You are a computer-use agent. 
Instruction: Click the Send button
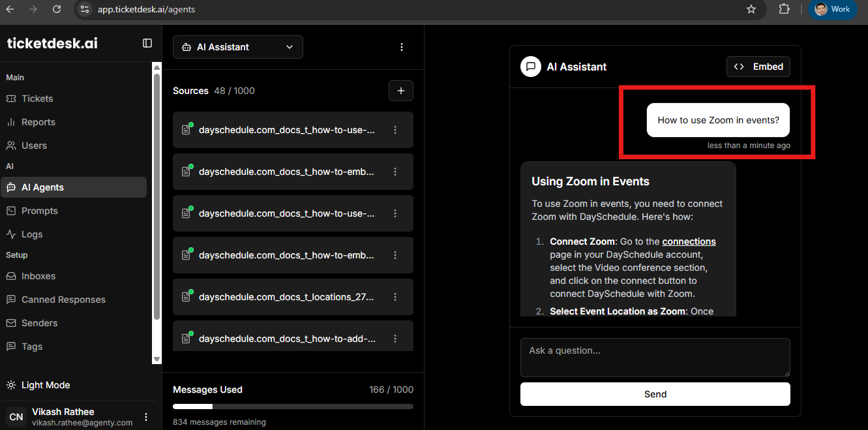pyautogui.click(x=655, y=394)
